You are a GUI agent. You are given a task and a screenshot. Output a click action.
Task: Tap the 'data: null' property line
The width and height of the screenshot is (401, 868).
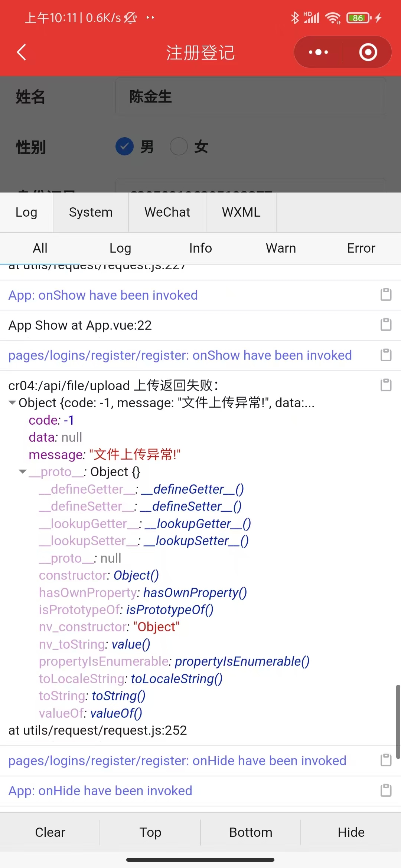tap(55, 437)
